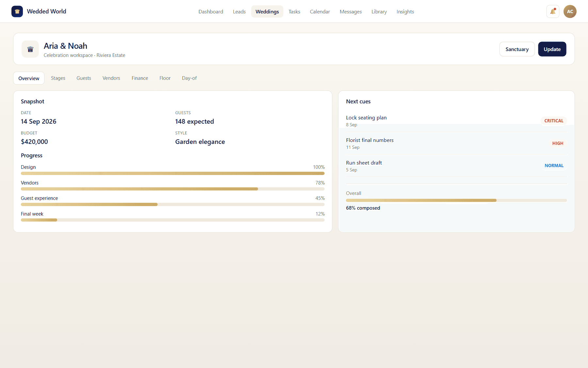Open the Lock seating plan cue
The width and height of the screenshot is (588, 368).
[456, 121]
